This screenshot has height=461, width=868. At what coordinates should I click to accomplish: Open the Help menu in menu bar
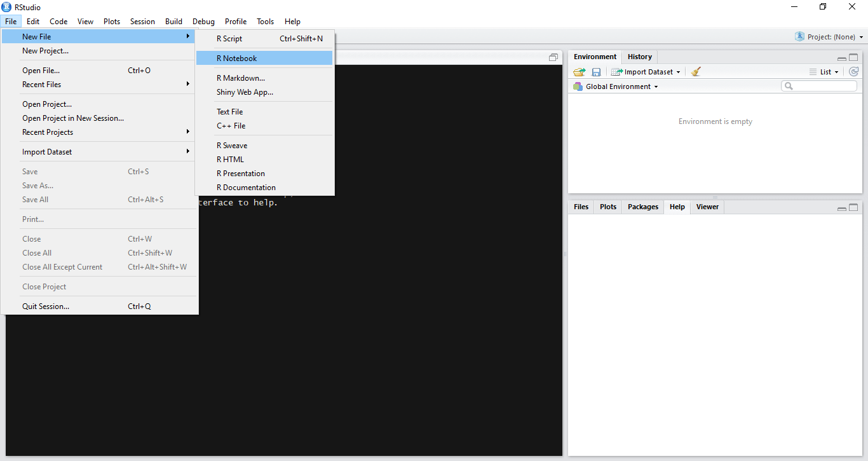(292, 22)
